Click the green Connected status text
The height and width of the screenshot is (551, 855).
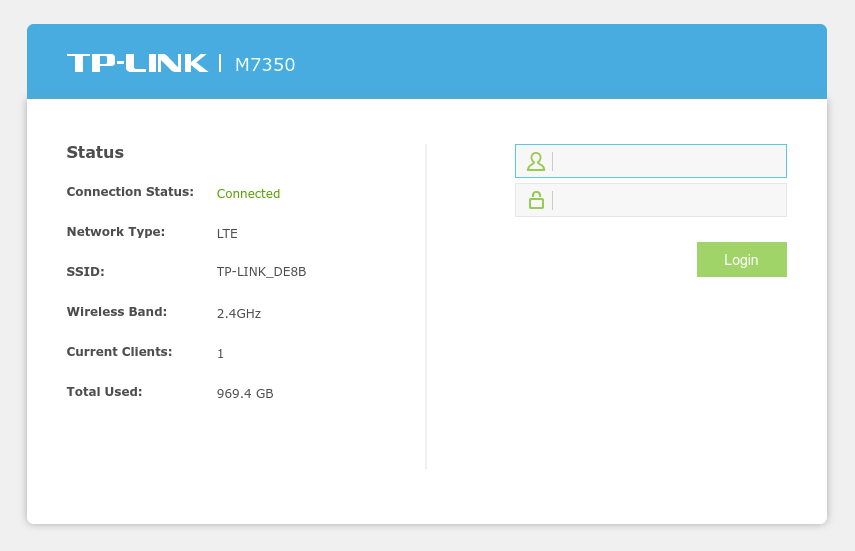pos(248,194)
